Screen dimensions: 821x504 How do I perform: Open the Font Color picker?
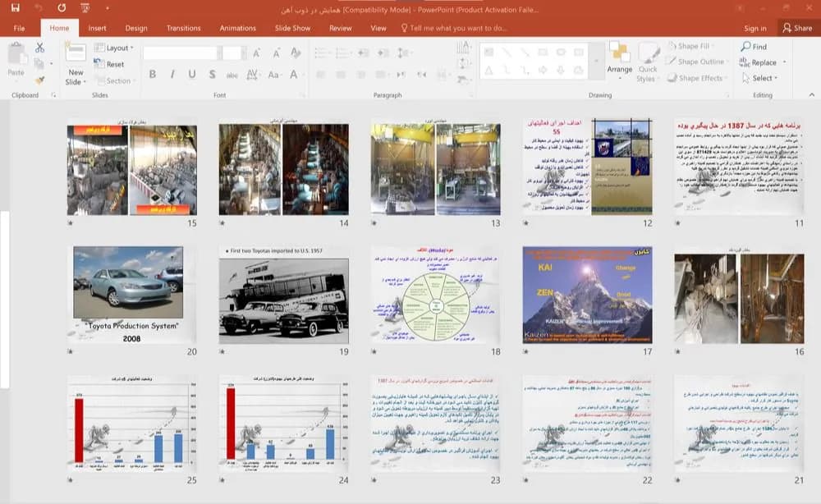click(x=294, y=75)
